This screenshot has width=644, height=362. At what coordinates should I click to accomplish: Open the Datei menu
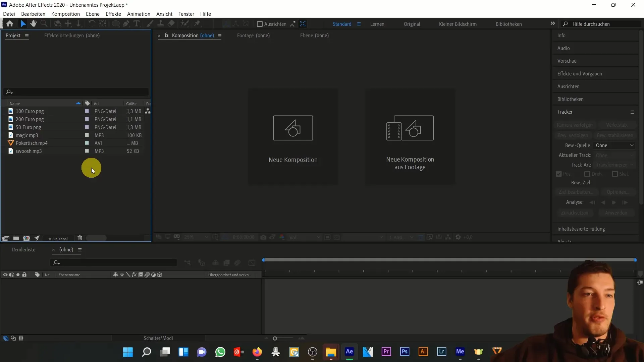[x=9, y=14]
